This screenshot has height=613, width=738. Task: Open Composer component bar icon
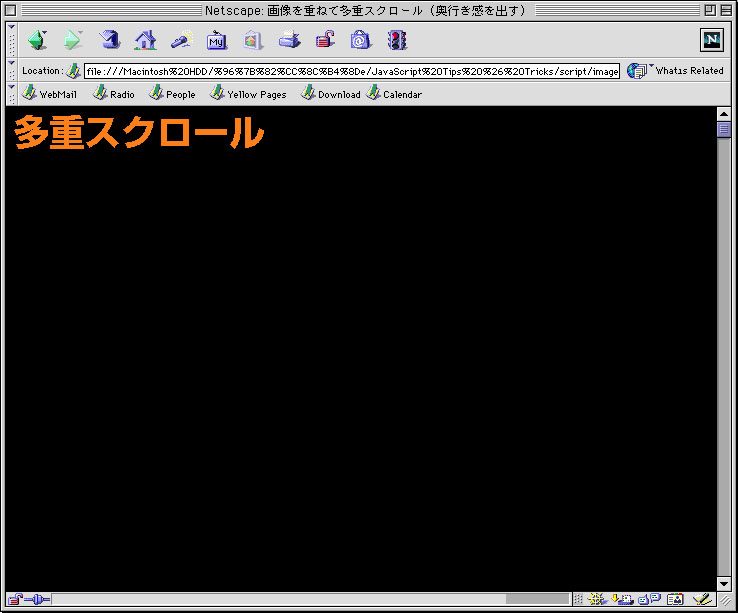702,599
